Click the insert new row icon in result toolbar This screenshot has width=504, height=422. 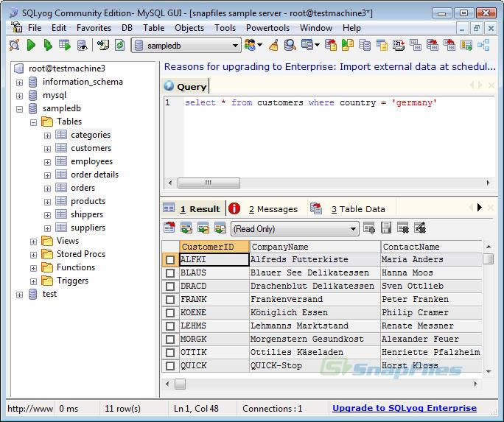pyautogui.click(x=369, y=228)
